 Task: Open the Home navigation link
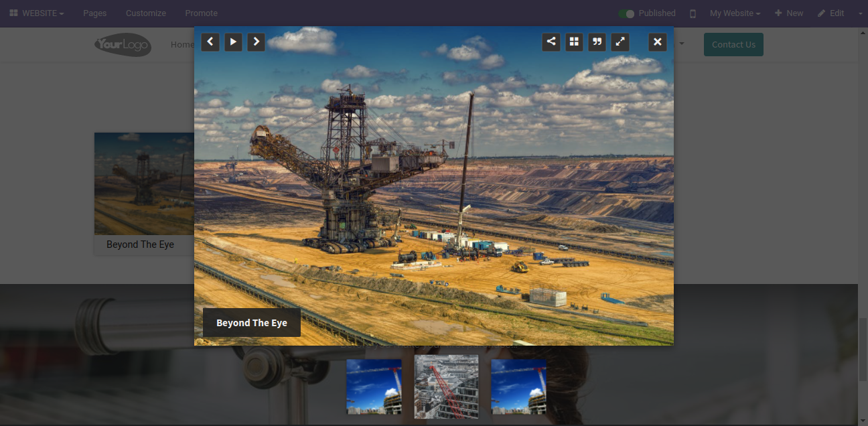(x=182, y=45)
